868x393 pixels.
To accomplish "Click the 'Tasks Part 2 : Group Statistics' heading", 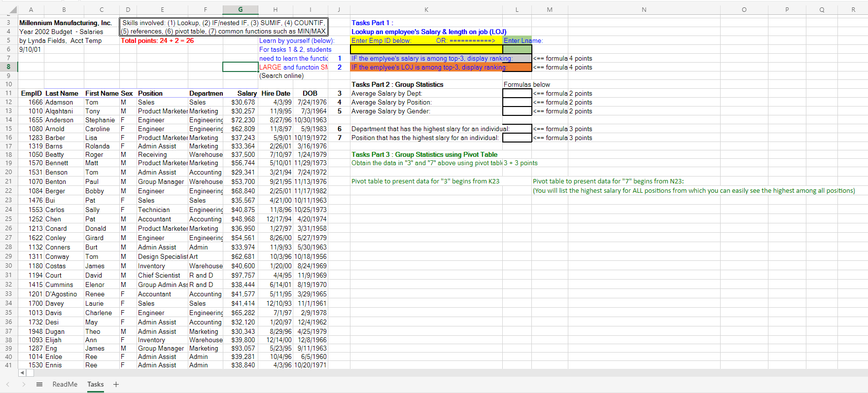I will coord(397,84).
